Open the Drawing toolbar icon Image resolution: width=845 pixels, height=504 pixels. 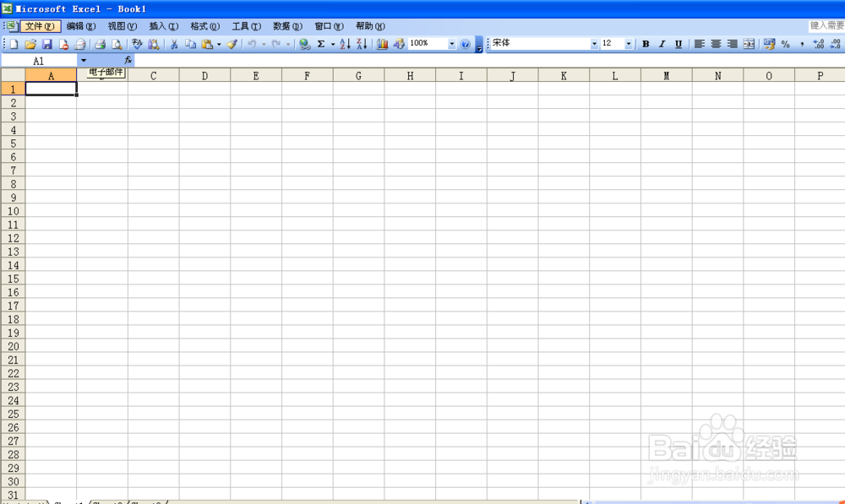(x=399, y=44)
